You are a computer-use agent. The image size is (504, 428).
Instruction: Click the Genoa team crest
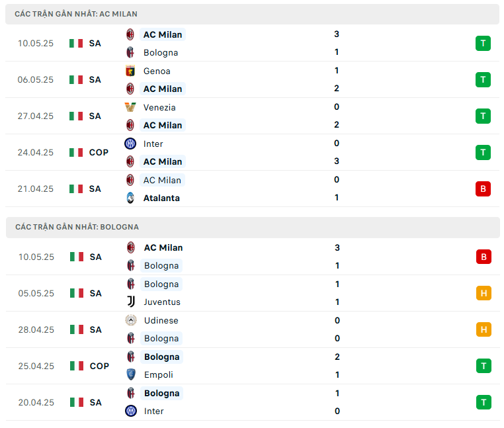click(130, 71)
